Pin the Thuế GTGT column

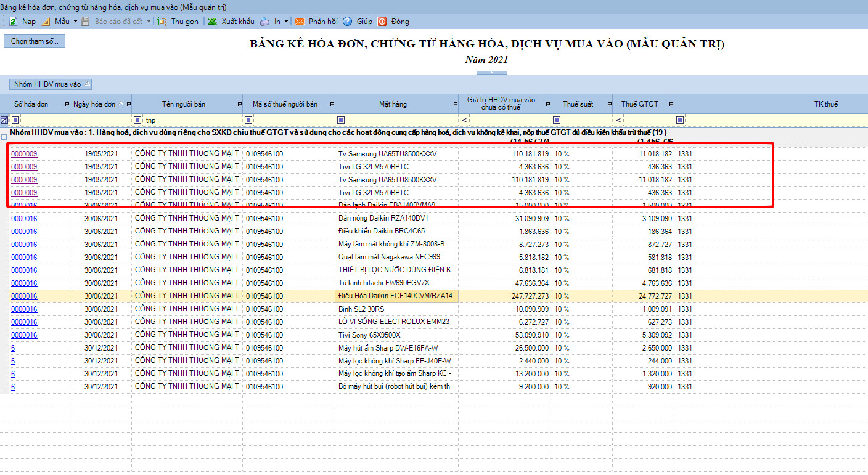tap(670, 104)
